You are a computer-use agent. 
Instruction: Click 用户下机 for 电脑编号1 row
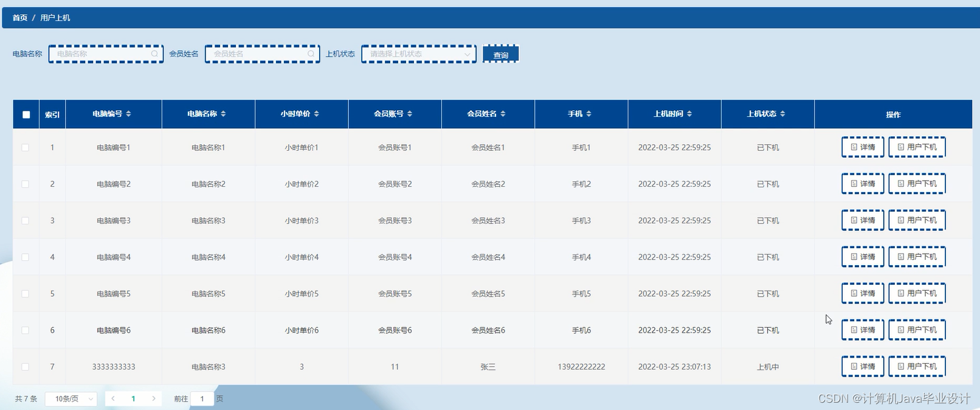(x=917, y=147)
